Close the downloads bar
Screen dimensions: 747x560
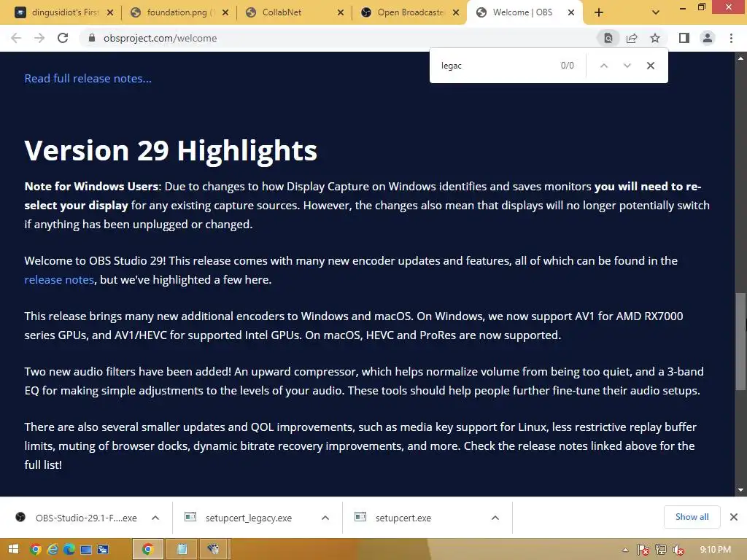[x=734, y=517]
